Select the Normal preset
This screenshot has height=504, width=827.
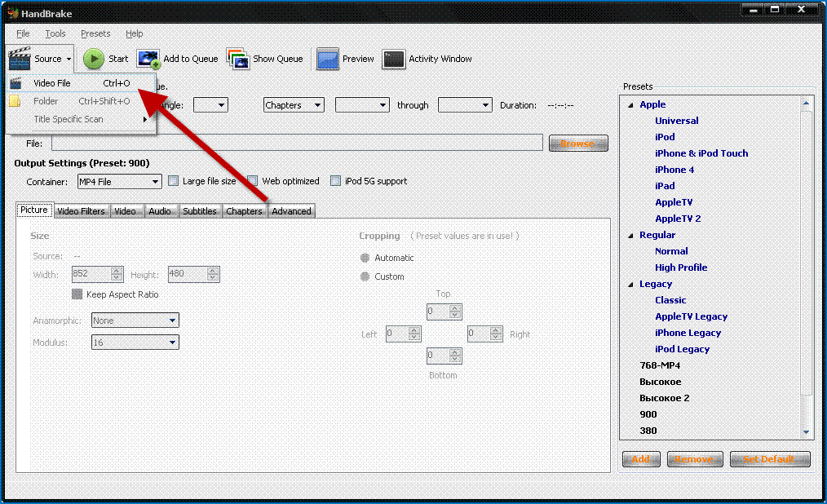[x=671, y=251]
